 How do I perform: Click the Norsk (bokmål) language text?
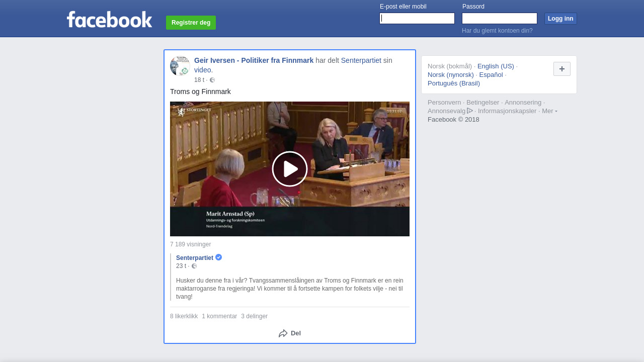pos(450,66)
